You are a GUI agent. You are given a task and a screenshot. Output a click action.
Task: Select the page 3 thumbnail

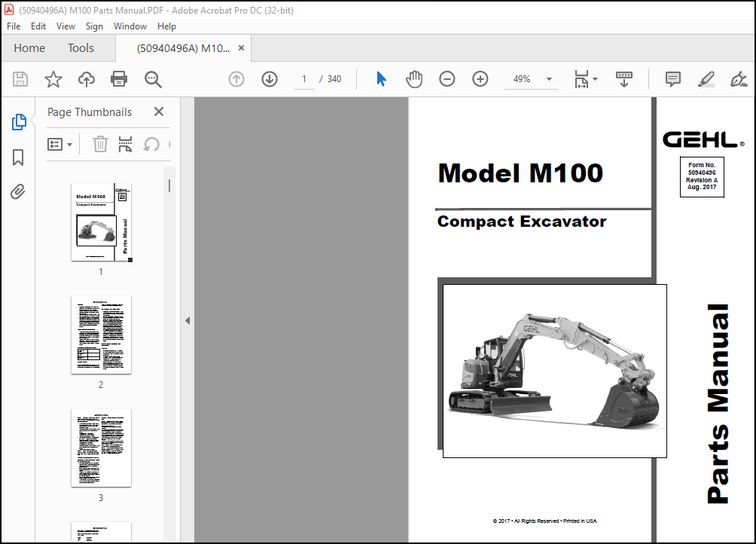tap(101, 448)
